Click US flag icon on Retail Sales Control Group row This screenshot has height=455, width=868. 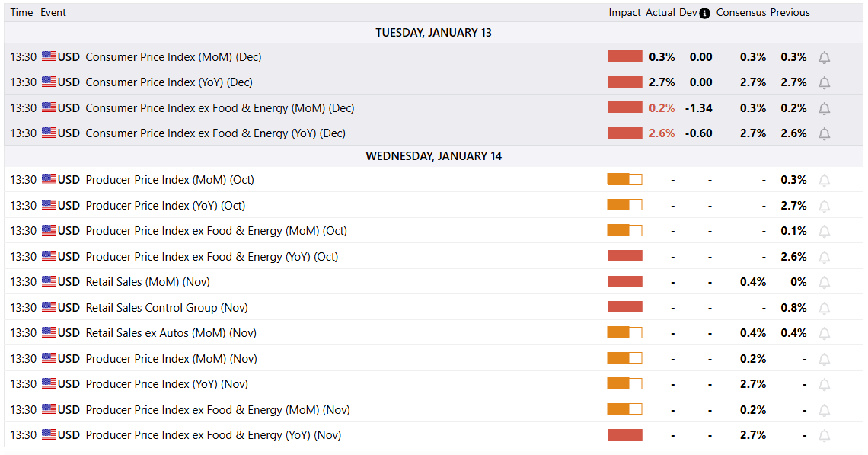pos(49,308)
